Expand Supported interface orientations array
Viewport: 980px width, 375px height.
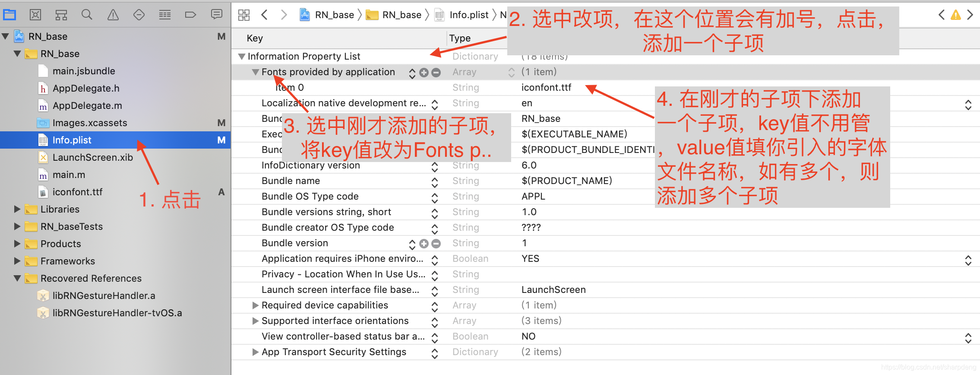click(x=256, y=321)
